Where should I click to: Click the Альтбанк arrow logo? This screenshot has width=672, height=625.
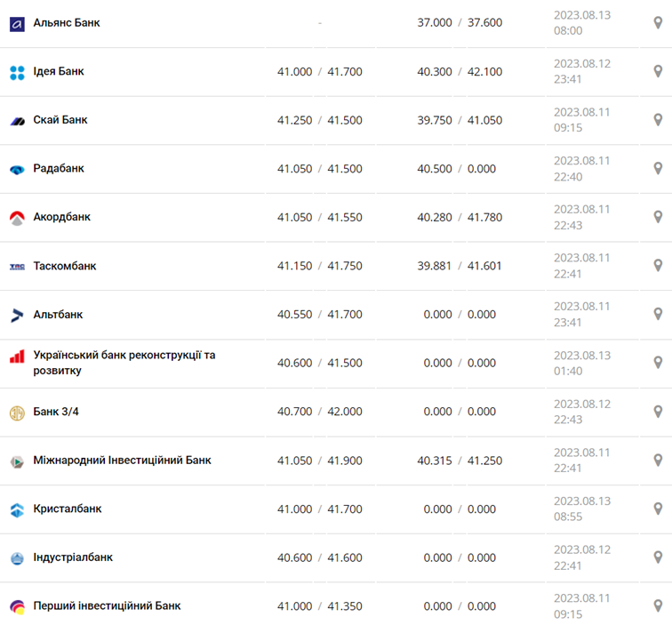(17, 315)
